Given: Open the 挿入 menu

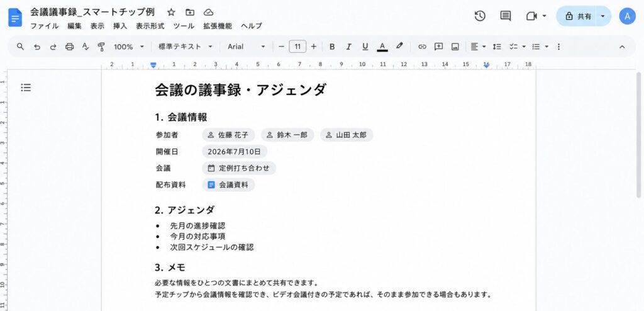Looking at the screenshot, I should (x=120, y=26).
